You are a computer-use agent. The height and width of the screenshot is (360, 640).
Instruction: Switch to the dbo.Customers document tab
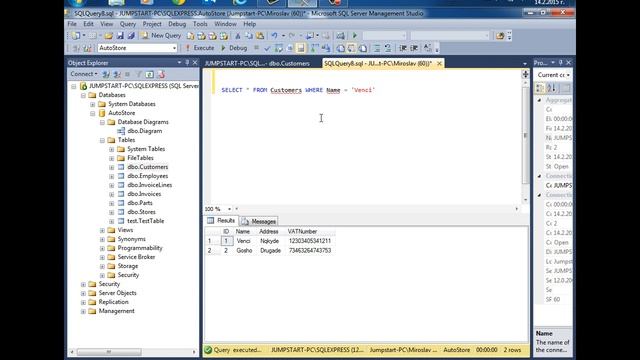pyautogui.click(x=257, y=63)
